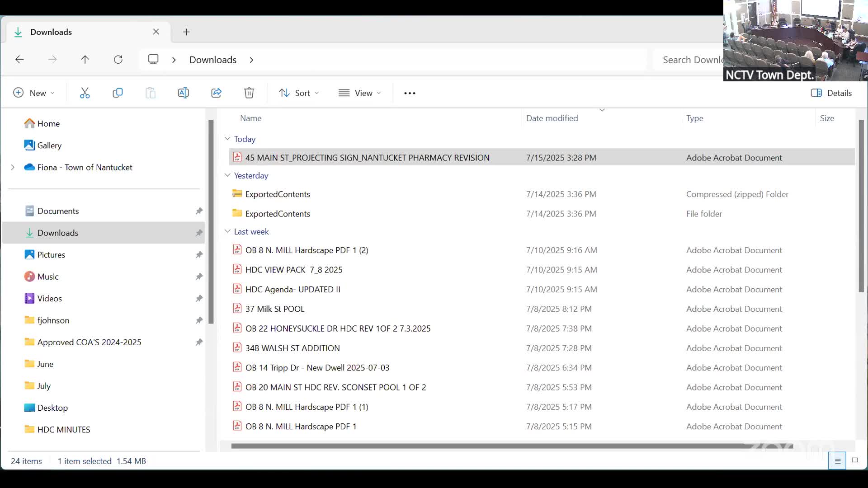Click the Share icon
This screenshot has width=868, height=488.
click(x=216, y=93)
